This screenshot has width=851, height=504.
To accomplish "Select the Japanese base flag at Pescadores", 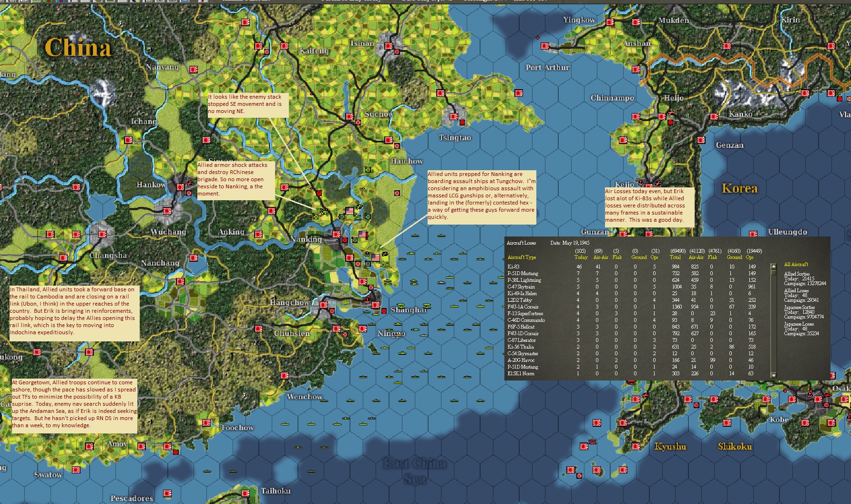I will coord(167,493).
